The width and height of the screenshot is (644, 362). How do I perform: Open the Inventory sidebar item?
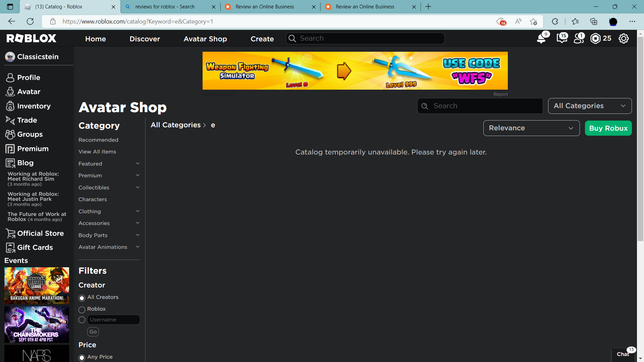[34, 106]
